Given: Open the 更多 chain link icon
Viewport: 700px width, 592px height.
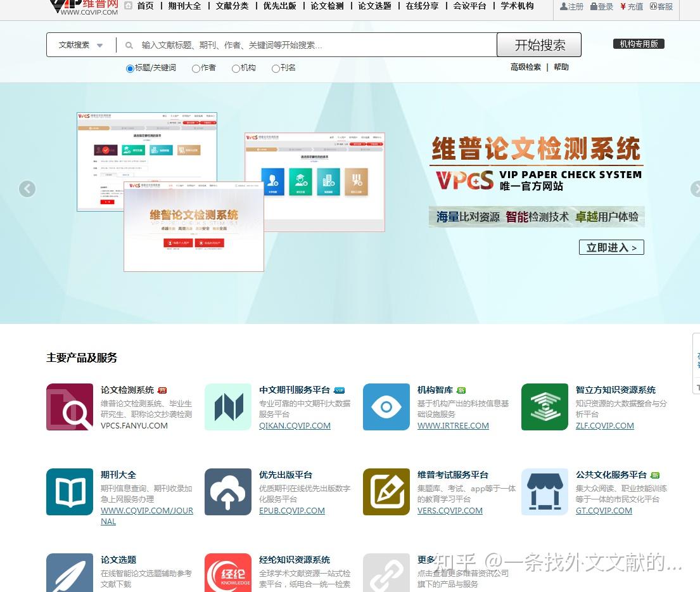Looking at the screenshot, I should 386,573.
